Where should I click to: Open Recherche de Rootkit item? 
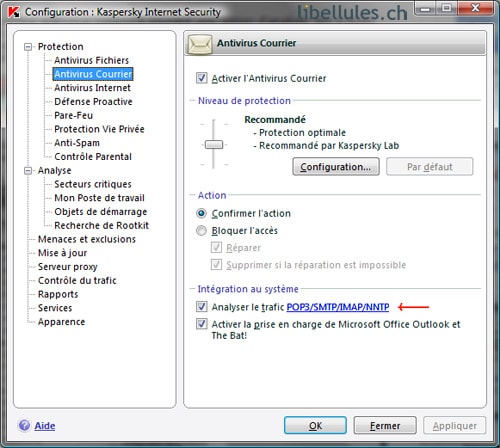click(x=101, y=226)
